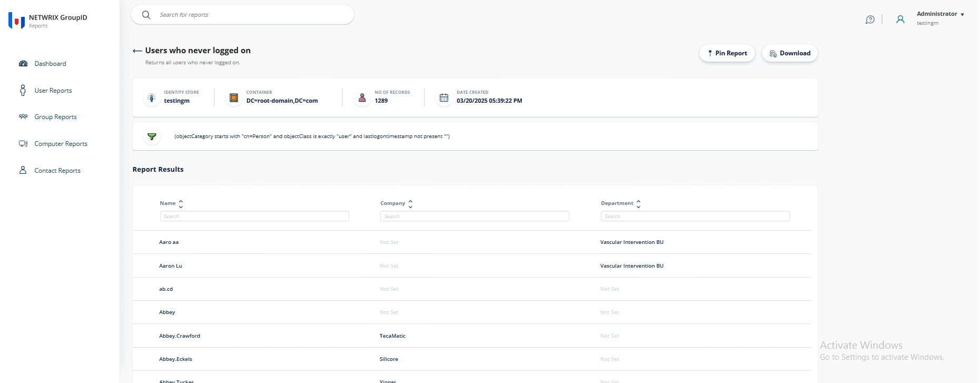The height and width of the screenshot is (383, 980).
Task: Click the green filter funnel icon
Action: [x=152, y=136]
